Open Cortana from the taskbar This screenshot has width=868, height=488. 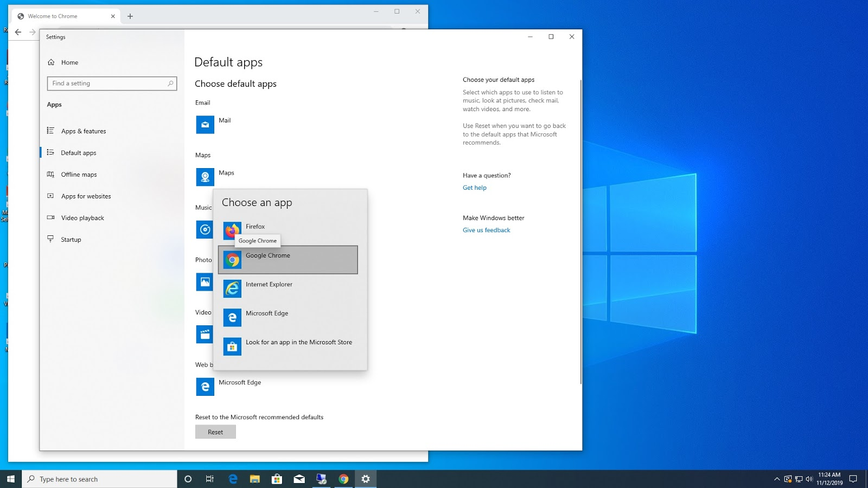click(188, 479)
